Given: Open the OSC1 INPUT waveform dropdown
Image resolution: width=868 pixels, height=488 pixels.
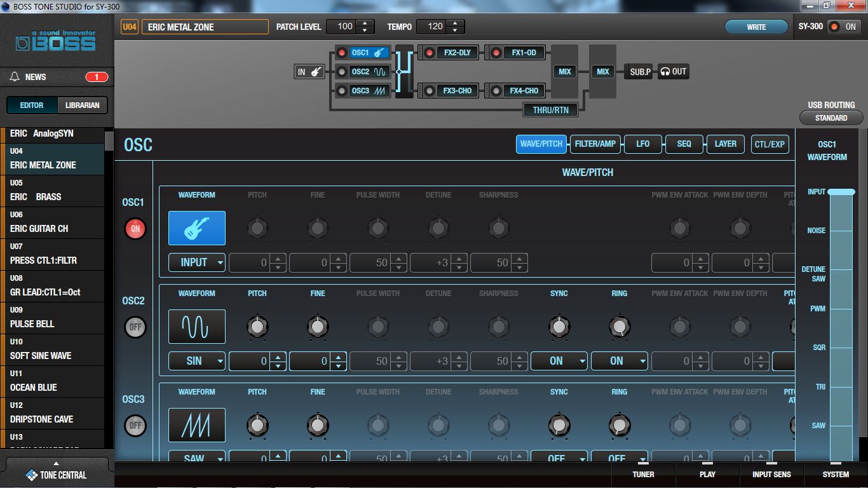Looking at the screenshot, I should pyautogui.click(x=197, y=262).
